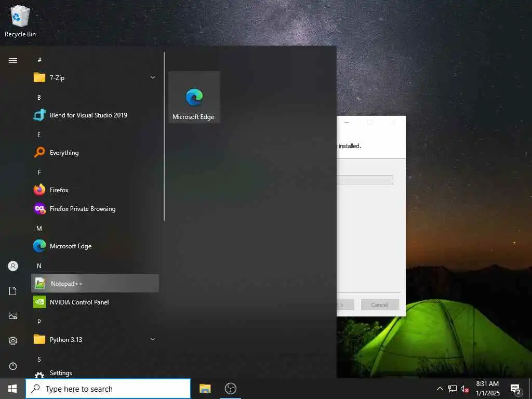This screenshot has width=532, height=399.
Task: Click the 'P' letter header in app list
Action: coord(39,322)
